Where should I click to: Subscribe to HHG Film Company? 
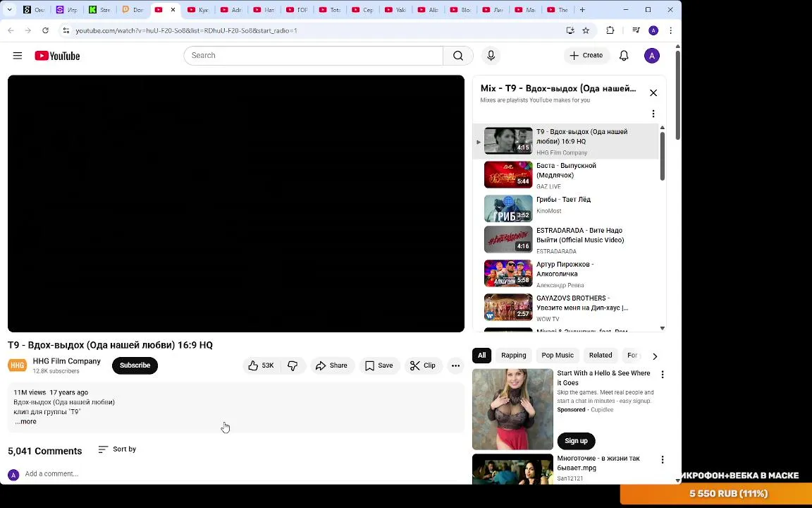pos(135,365)
